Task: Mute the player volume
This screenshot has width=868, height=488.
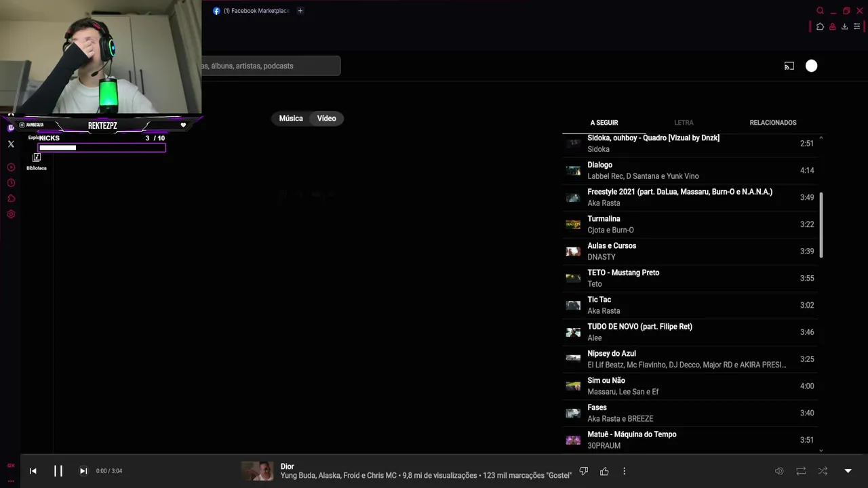Action: pyautogui.click(x=779, y=471)
